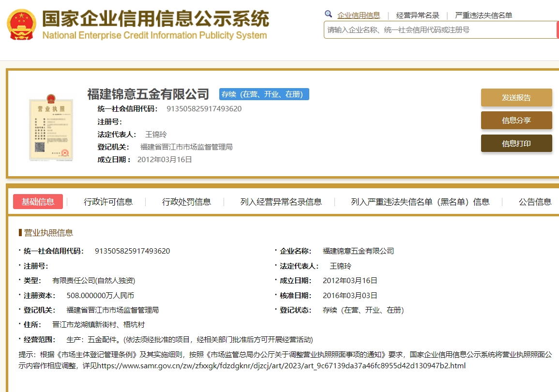
Task: Select the 企业信用信息 search category link
Action: tap(359, 15)
